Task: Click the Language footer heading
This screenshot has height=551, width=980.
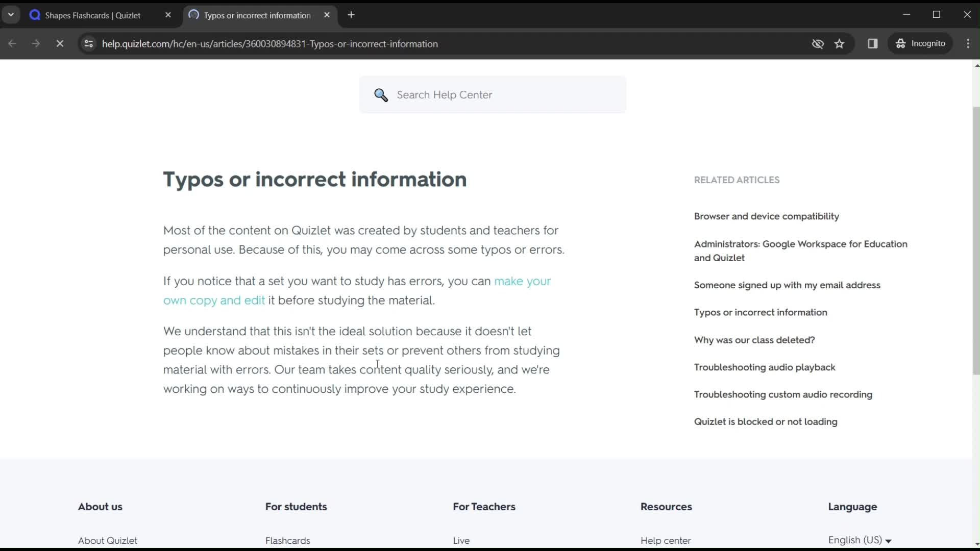Action: point(852,507)
